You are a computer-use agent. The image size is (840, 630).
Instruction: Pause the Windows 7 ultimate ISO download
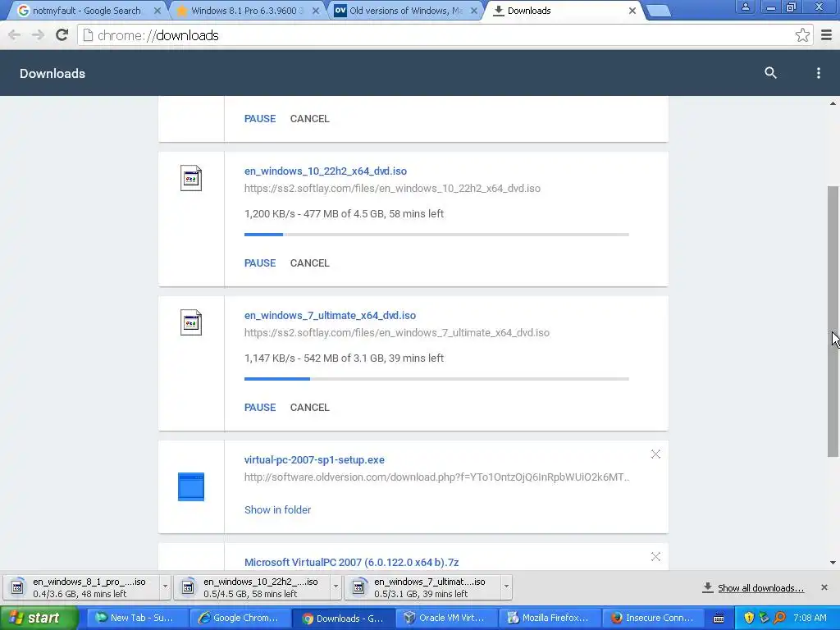260,407
